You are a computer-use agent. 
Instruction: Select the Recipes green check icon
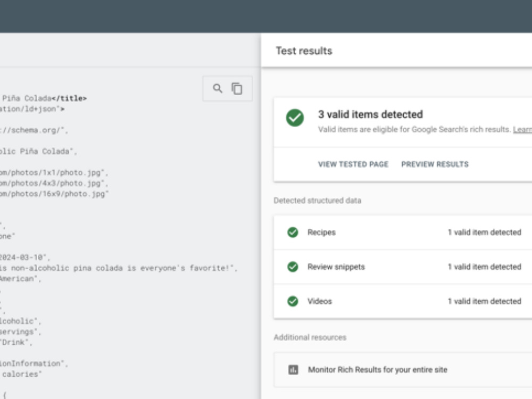point(293,232)
